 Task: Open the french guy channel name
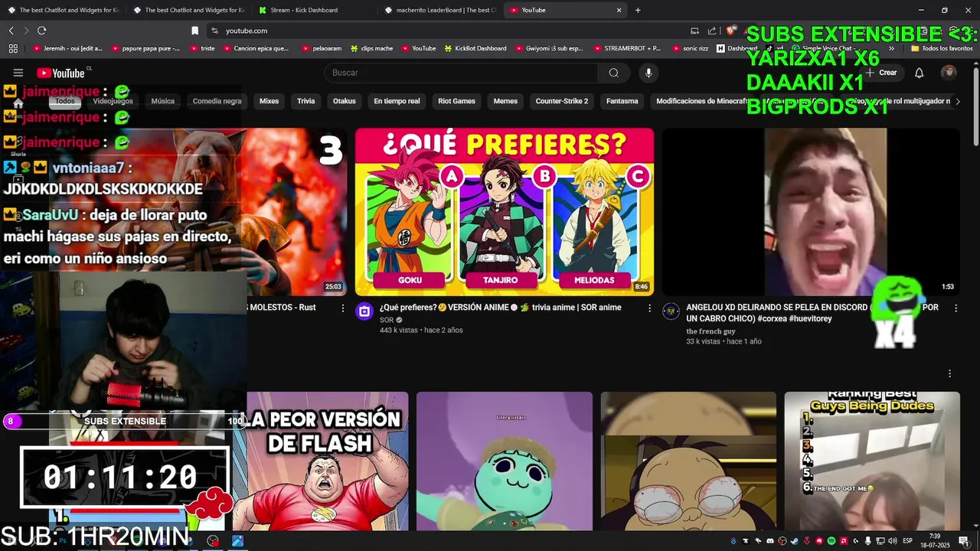click(x=710, y=331)
